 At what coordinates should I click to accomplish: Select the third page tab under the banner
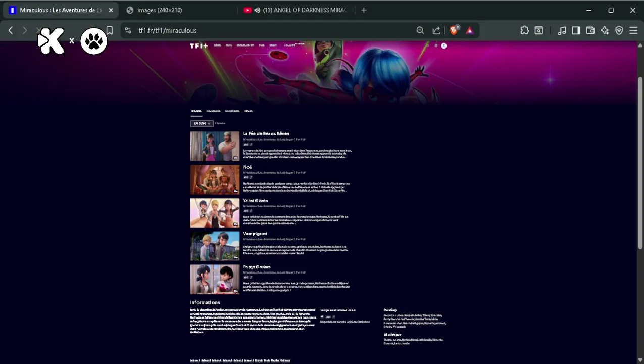pos(232,111)
